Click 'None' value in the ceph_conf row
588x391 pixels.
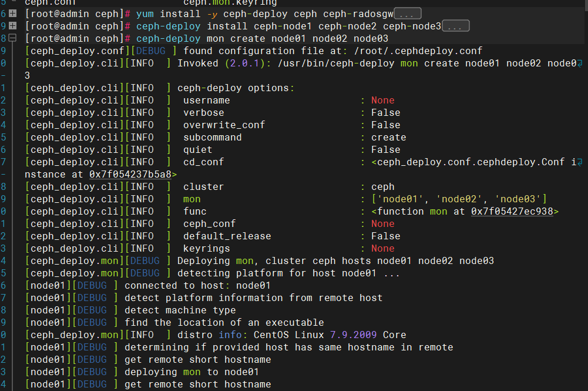pyautogui.click(x=383, y=225)
